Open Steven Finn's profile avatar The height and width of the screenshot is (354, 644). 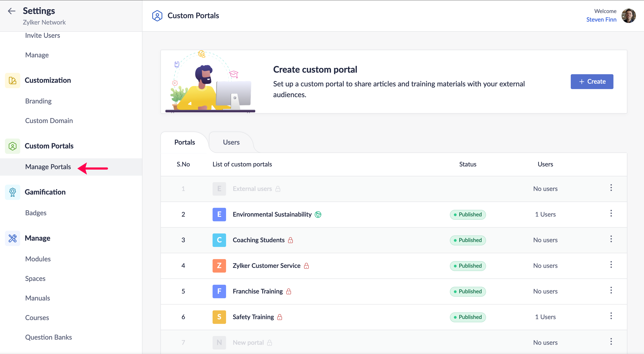(x=628, y=16)
